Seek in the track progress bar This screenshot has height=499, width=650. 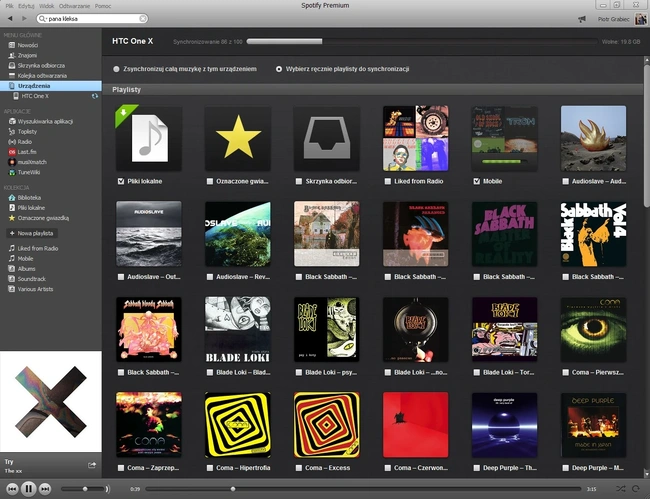point(363,489)
